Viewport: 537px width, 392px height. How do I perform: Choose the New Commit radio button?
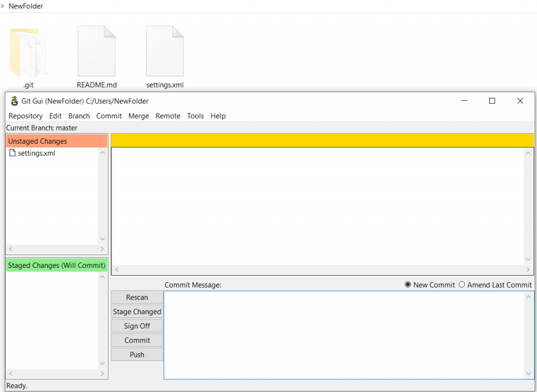[x=408, y=285]
